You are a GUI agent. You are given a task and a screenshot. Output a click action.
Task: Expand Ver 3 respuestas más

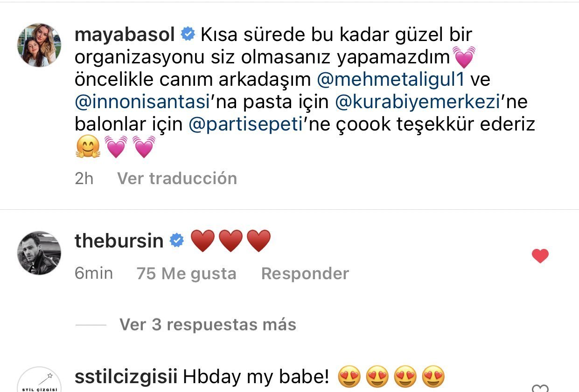pyautogui.click(x=208, y=324)
